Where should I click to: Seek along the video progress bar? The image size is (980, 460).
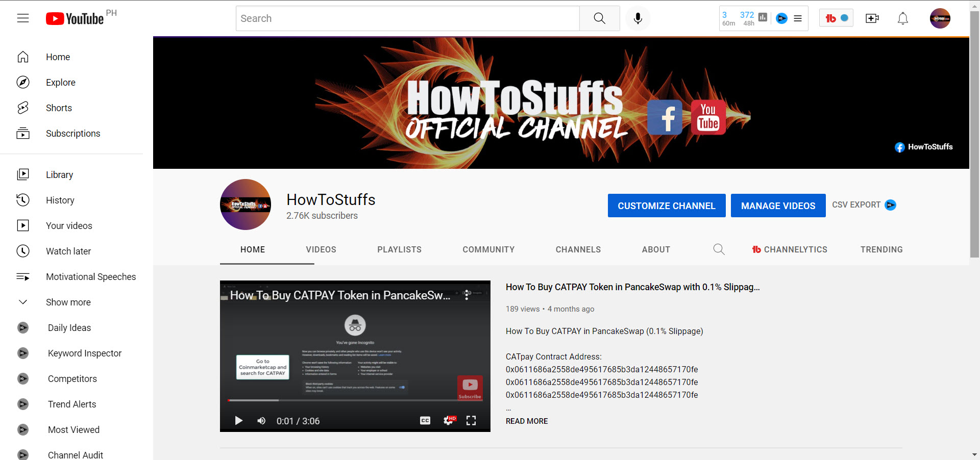pos(355,400)
